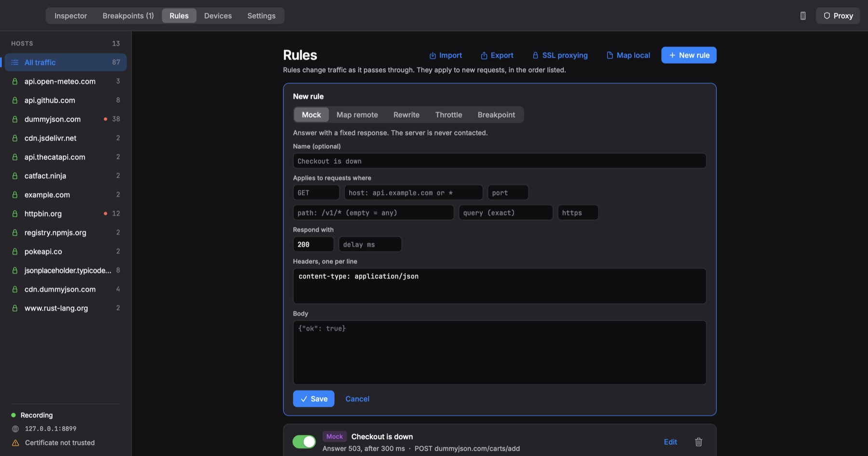Click the delay ms field

[x=370, y=244]
